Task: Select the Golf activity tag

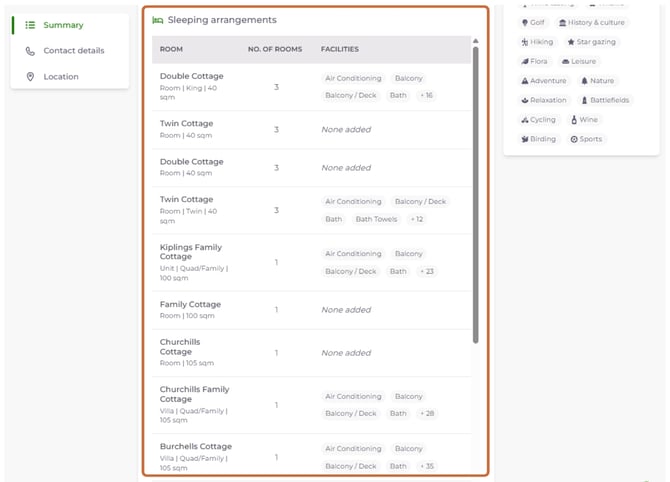Action: point(533,23)
